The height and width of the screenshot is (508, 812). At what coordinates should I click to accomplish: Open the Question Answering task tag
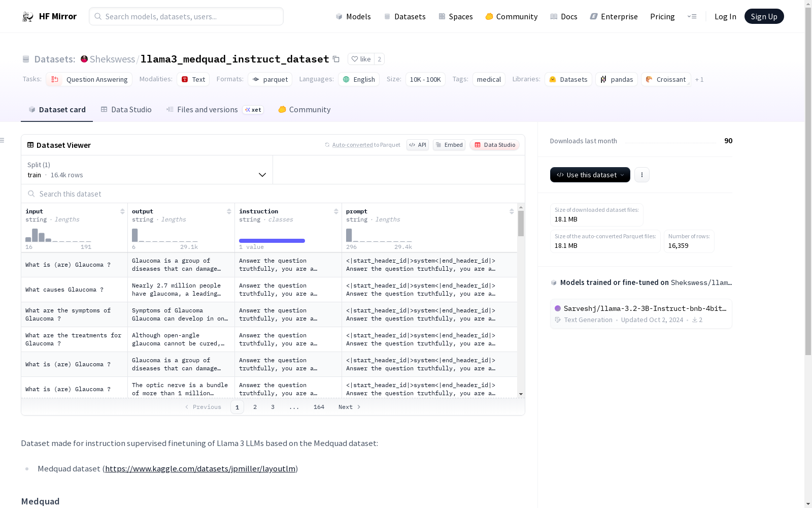(x=89, y=79)
